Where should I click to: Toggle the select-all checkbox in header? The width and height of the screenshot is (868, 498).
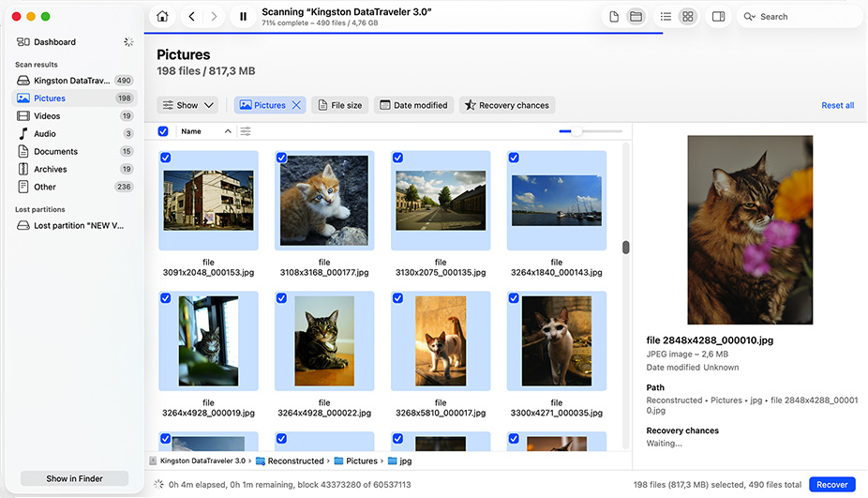pos(163,131)
